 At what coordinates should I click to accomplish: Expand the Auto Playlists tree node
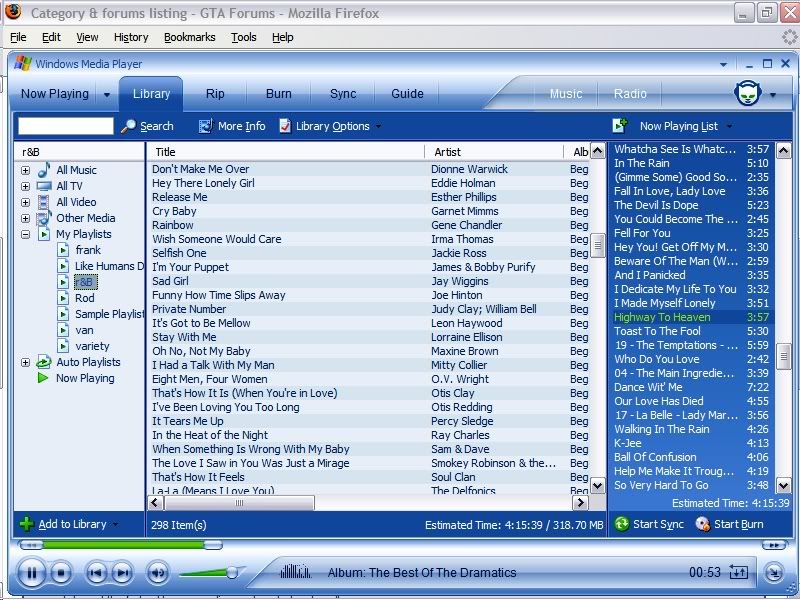(26, 362)
